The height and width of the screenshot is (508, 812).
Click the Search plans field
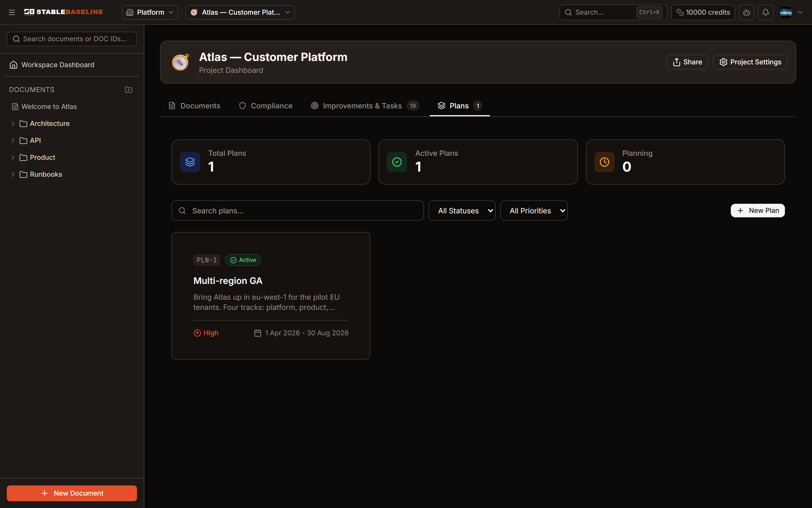[298, 211]
